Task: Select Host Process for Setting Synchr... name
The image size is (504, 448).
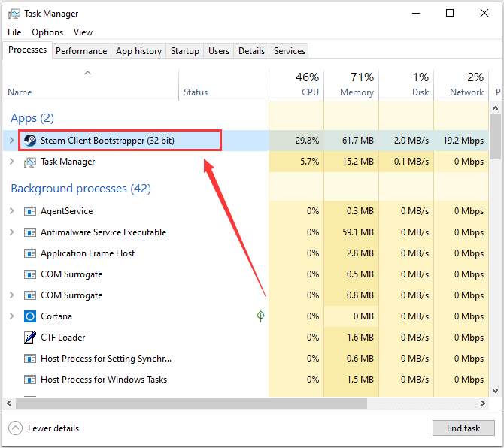Action: click(x=106, y=359)
